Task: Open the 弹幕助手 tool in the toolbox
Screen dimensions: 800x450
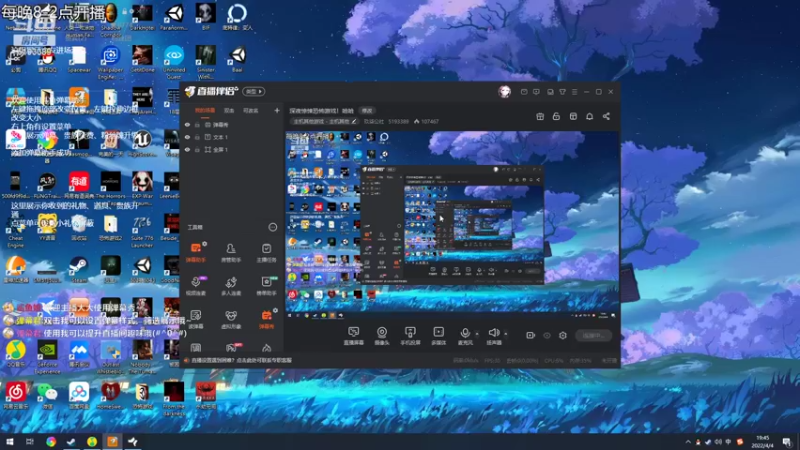Action: tap(196, 253)
